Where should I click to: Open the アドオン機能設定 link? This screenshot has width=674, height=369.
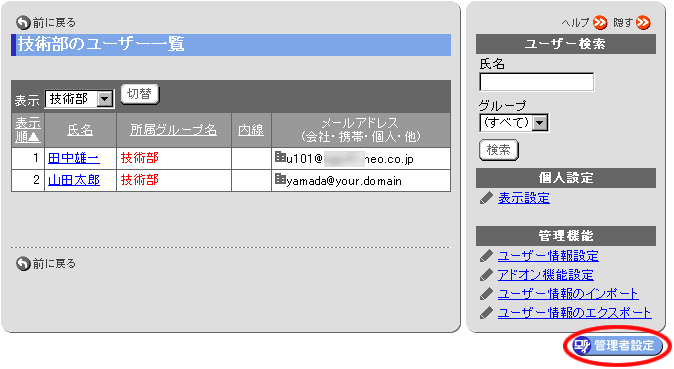pos(545,275)
